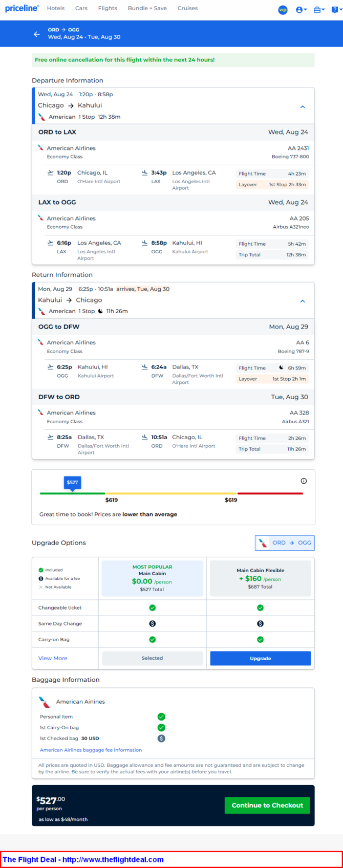
Task: Click takeoff icon beside 8:25a departure
Action: click(50, 437)
